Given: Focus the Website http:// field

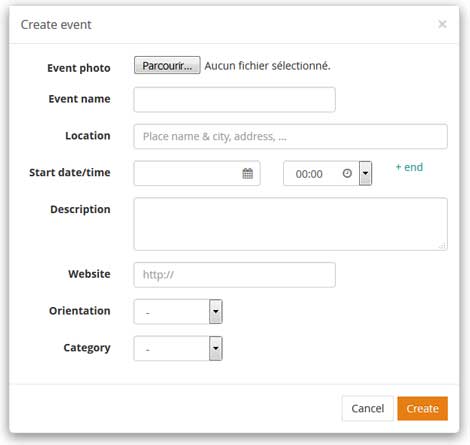Looking at the screenshot, I should point(234,275).
